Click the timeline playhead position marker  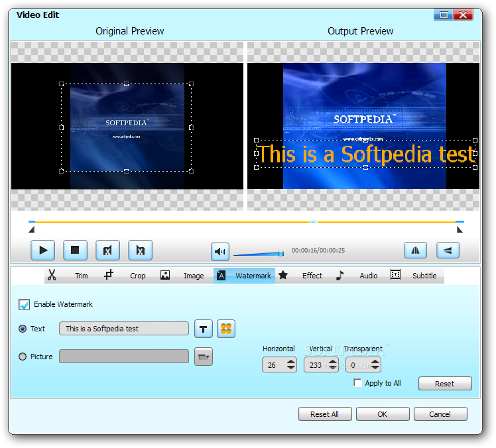(x=314, y=221)
